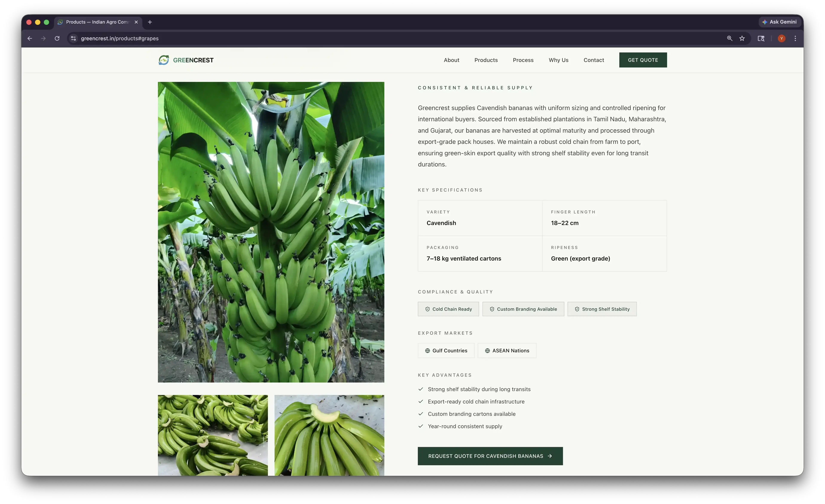Click the globe icon on ASEAN Nations

click(x=487, y=351)
